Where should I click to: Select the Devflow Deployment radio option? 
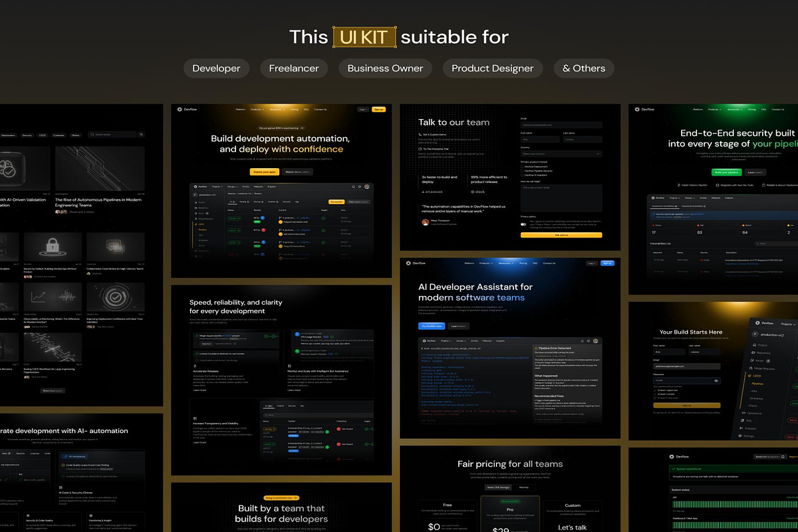click(522, 166)
